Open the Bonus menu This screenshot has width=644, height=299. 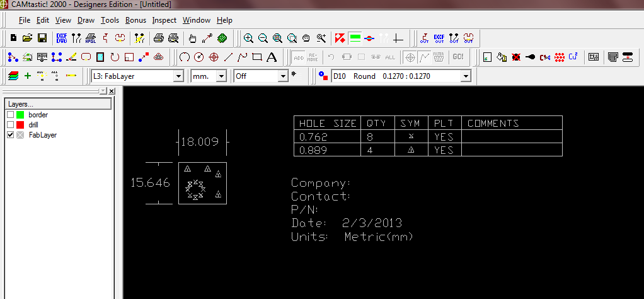pyautogui.click(x=135, y=20)
